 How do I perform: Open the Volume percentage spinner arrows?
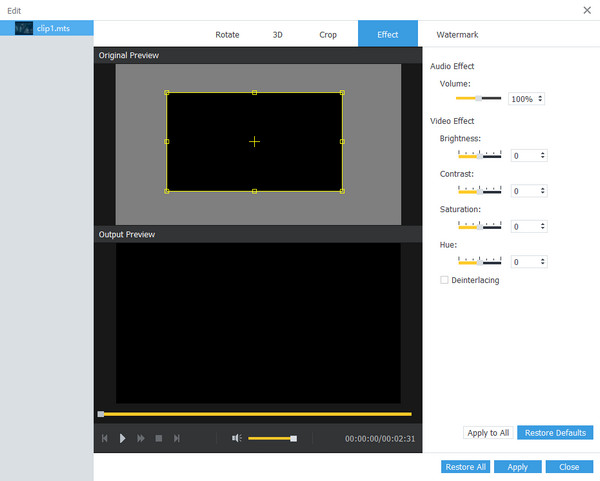point(541,99)
